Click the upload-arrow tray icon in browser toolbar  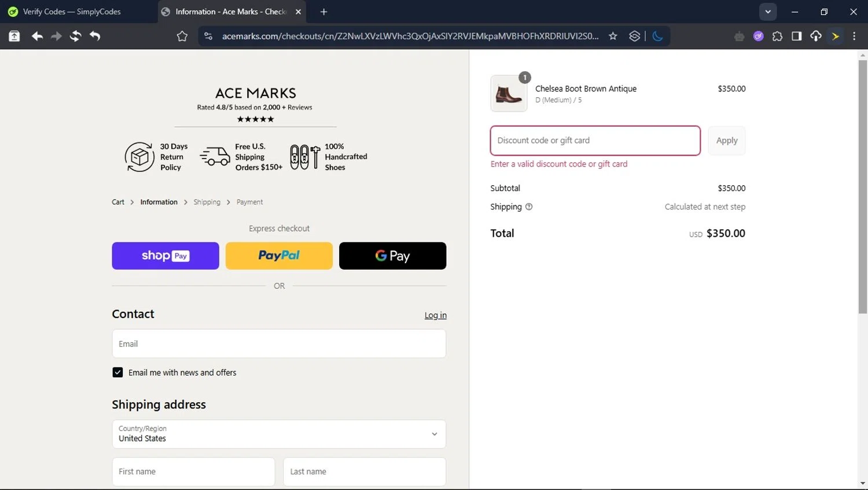14,36
